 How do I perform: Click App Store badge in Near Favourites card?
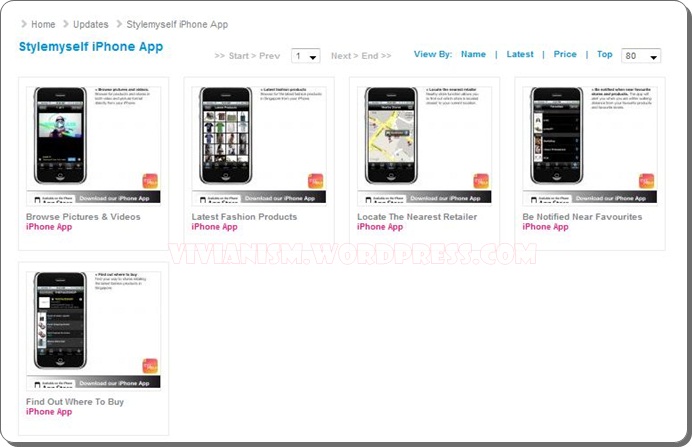[549, 199]
